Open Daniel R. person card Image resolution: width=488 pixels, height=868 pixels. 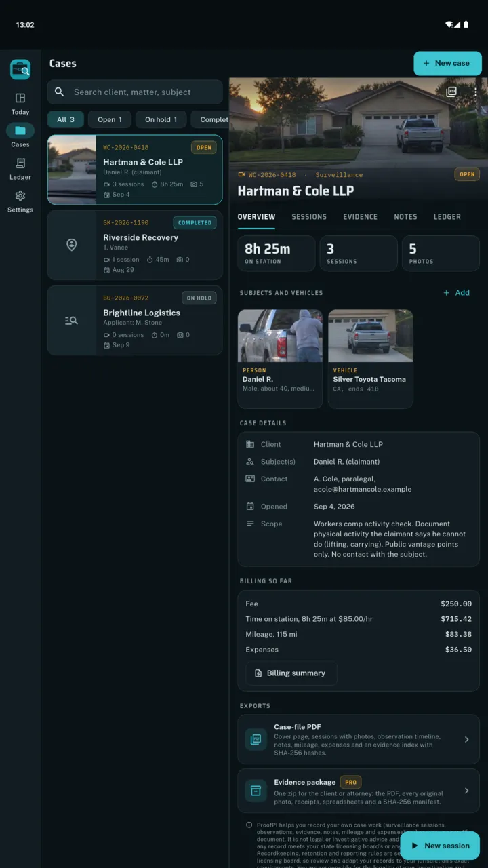pos(280,359)
